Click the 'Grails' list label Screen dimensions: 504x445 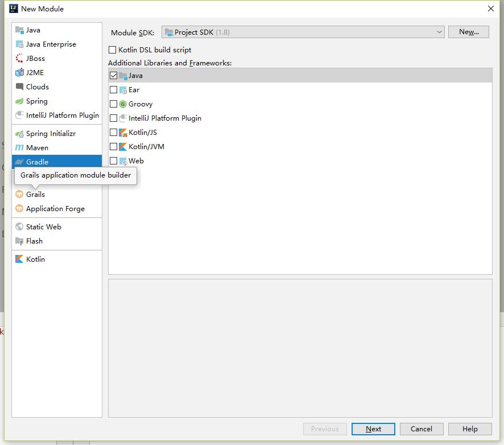[x=35, y=195]
